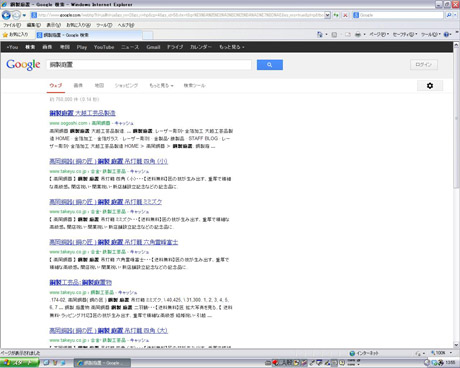This screenshot has width=460, height=368.
Task: Click the Windows Start button
Action: point(19,363)
